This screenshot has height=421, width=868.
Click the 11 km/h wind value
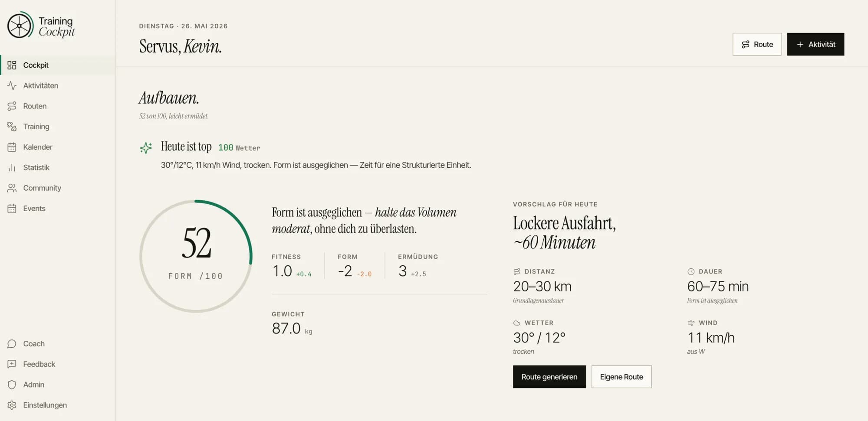[711, 337]
